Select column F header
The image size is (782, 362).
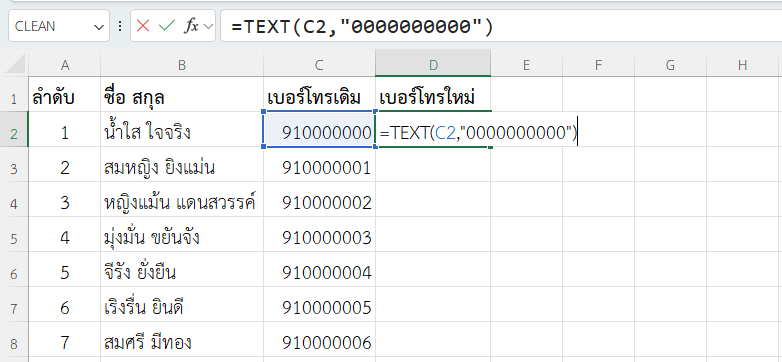[598, 65]
